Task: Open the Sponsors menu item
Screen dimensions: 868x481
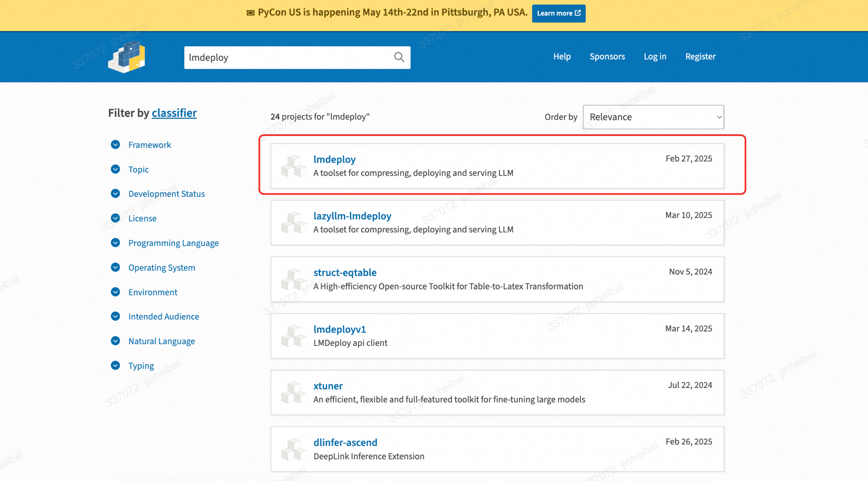Action: (607, 57)
